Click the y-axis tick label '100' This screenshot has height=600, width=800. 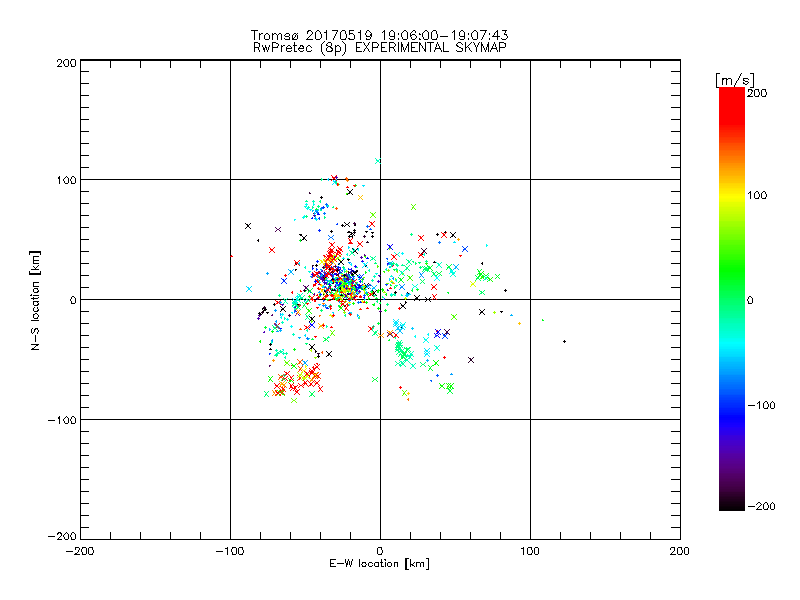(x=66, y=180)
